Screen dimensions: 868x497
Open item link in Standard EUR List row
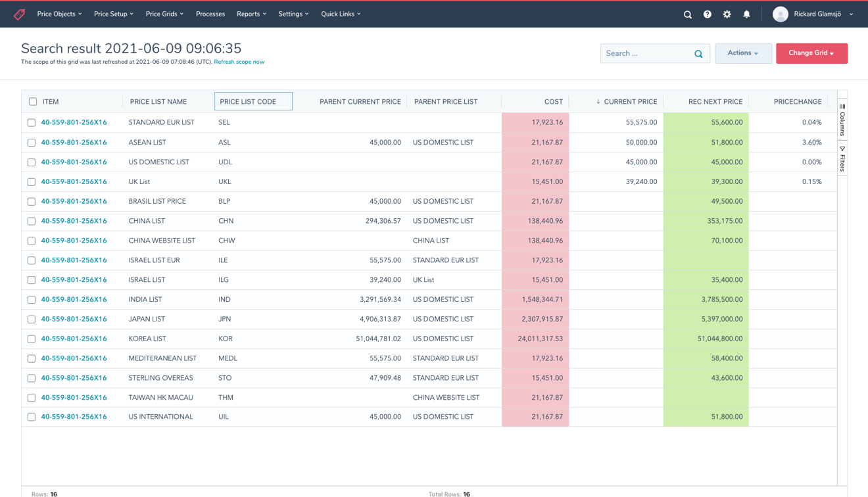pos(74,122)
